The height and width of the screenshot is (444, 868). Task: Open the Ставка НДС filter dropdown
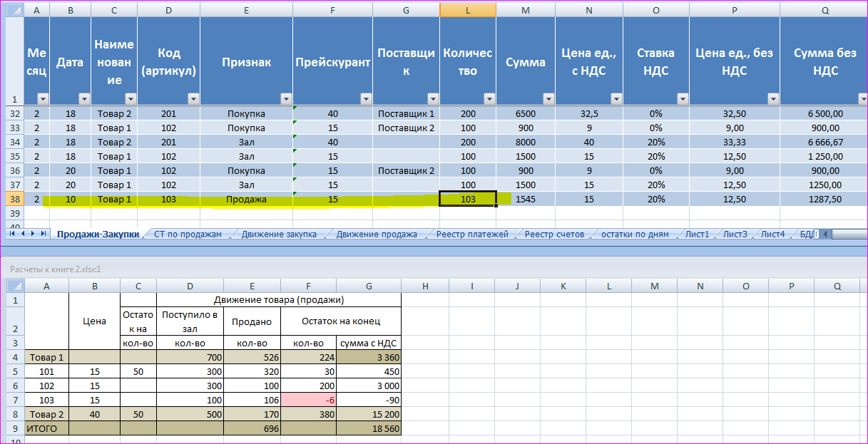click(682, 99)
